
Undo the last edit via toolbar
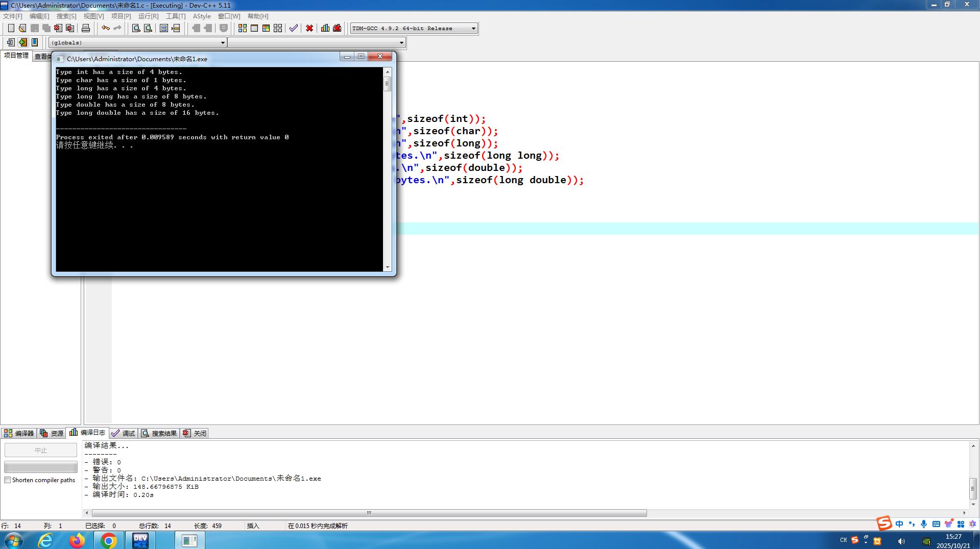106,28
